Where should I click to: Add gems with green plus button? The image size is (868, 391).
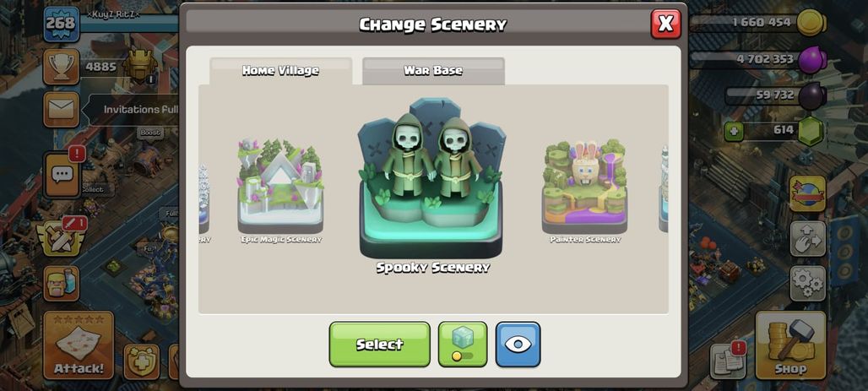[x=734, y=131]
